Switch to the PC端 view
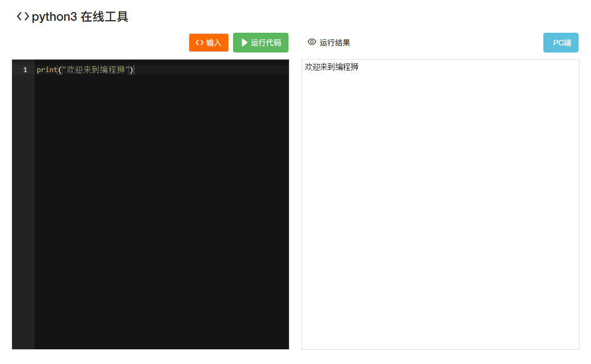 560,43
